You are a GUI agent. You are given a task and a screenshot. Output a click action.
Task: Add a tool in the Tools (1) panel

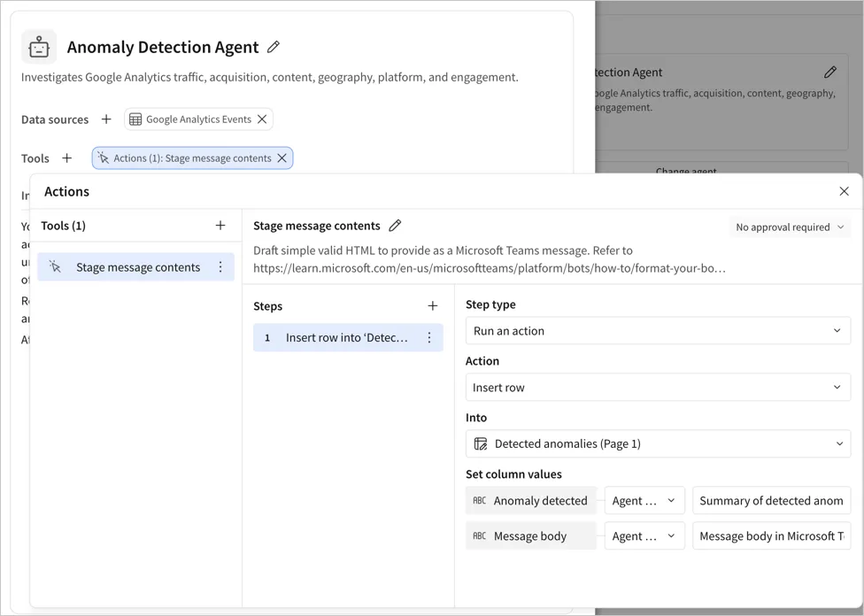[x=220, y=226]
